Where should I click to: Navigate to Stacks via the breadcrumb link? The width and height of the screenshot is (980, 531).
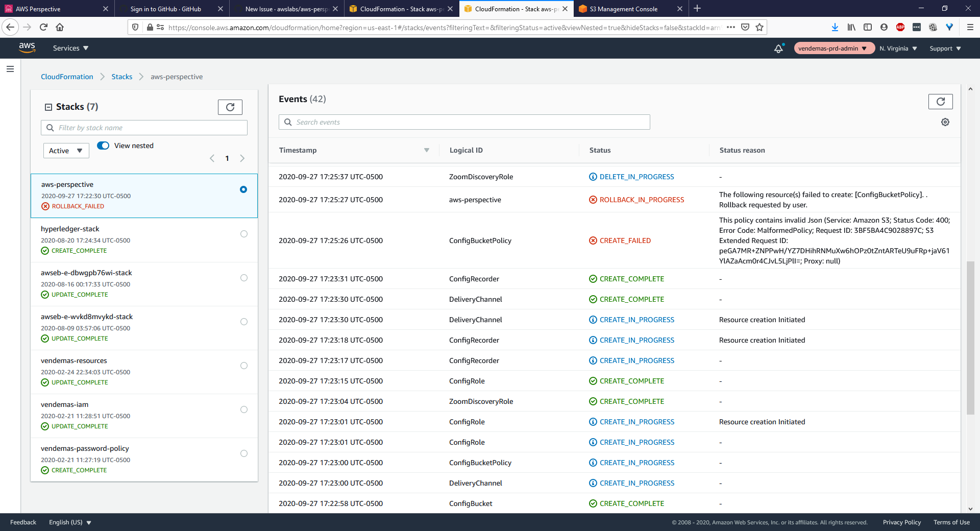121,76
